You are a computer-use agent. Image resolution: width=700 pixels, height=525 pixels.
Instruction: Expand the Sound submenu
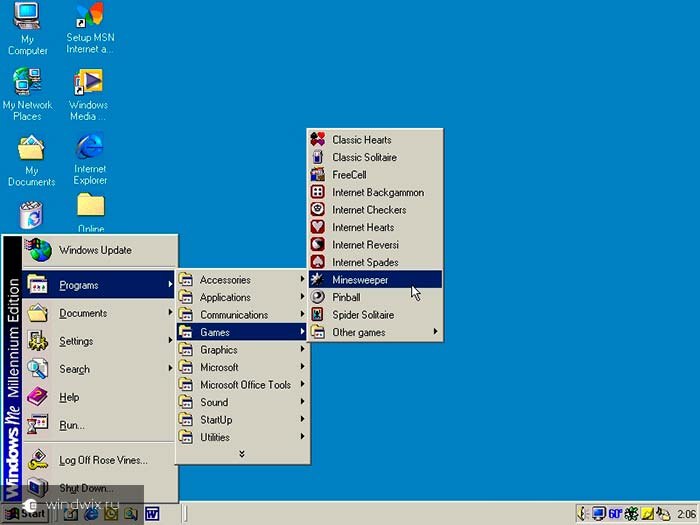[x=242, y=402]
